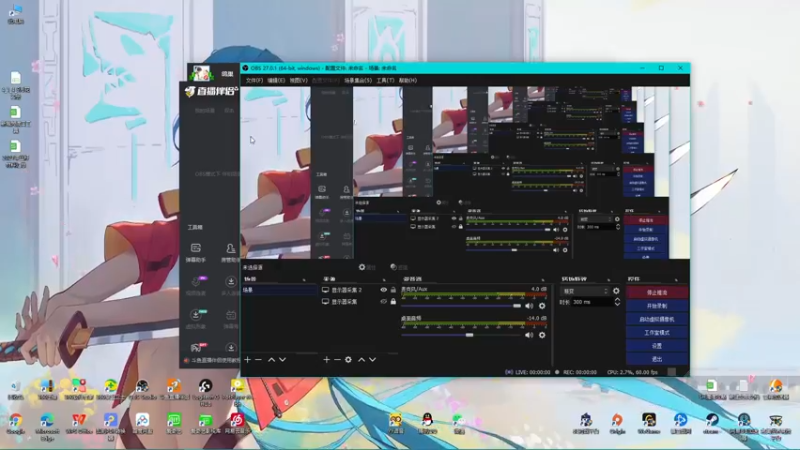Click the CPU: 2.7%, 60.00 fps status text
The image size is (800, 450).
tap(632, 372)
